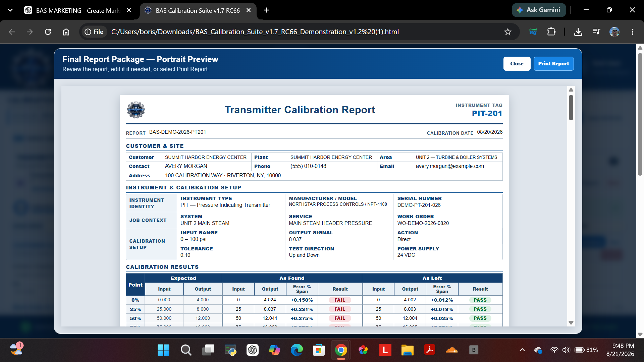
Task: Click the browser Forward arrow
Action: pyautogui.click(x=30, y=32)
